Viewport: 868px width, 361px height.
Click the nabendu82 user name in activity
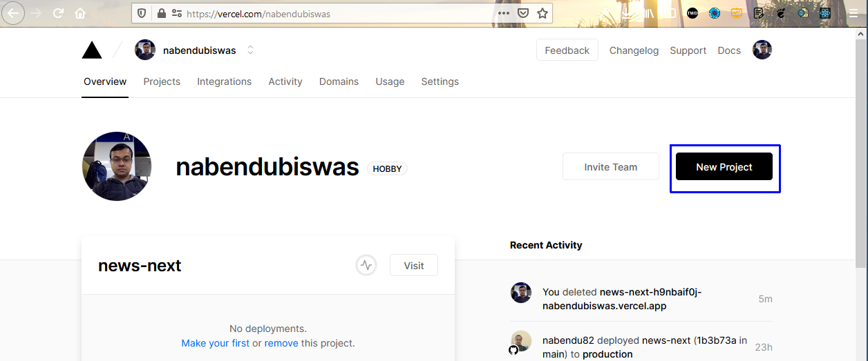[568, 340]
